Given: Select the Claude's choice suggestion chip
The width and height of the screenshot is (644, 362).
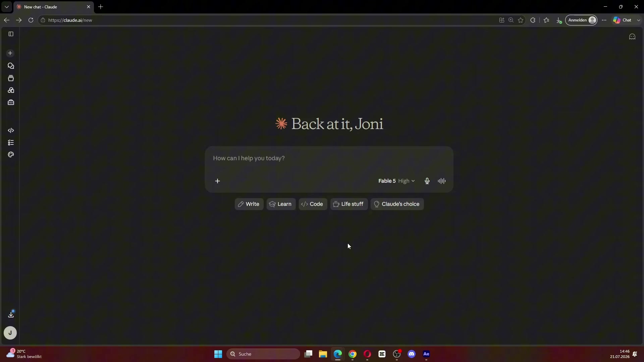Looking at the screenshot, I should [397, 204].
